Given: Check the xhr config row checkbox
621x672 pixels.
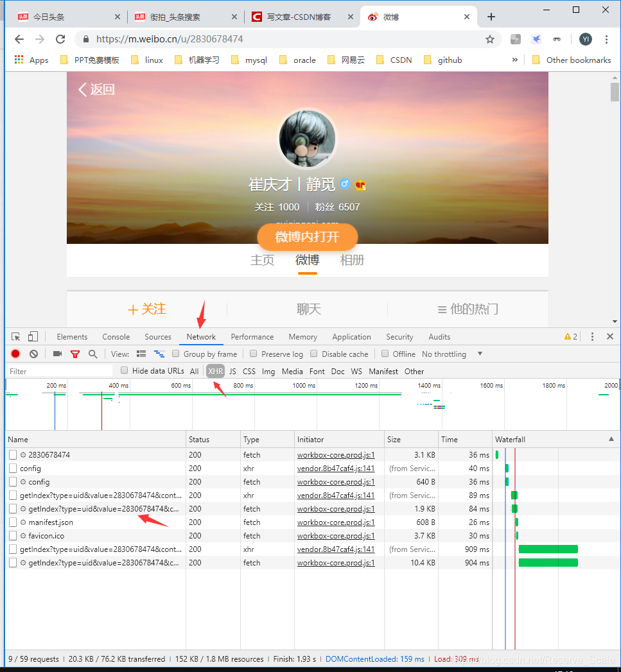Looking at the screenshot, I should click(13, 469).
